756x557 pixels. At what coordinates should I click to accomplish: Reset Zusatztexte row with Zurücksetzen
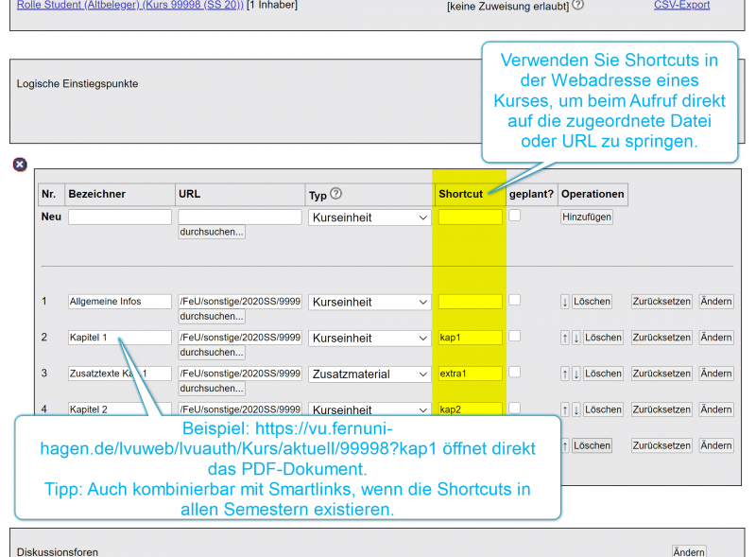(x=661, y=374)
